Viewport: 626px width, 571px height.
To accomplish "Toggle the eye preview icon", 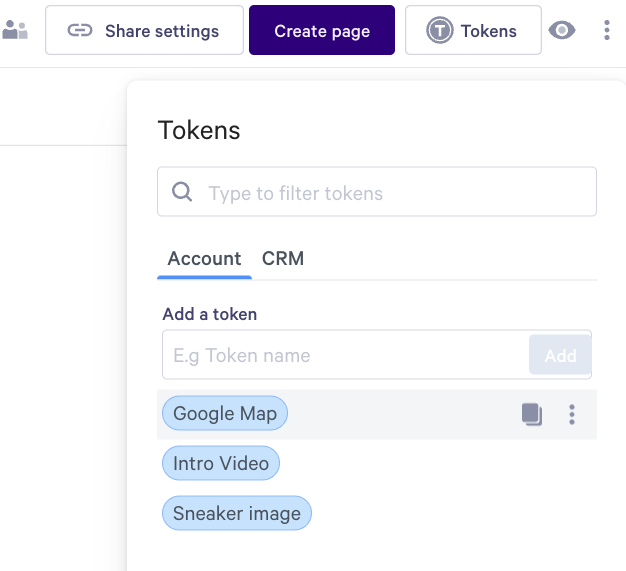I will (x=562, y=30).
